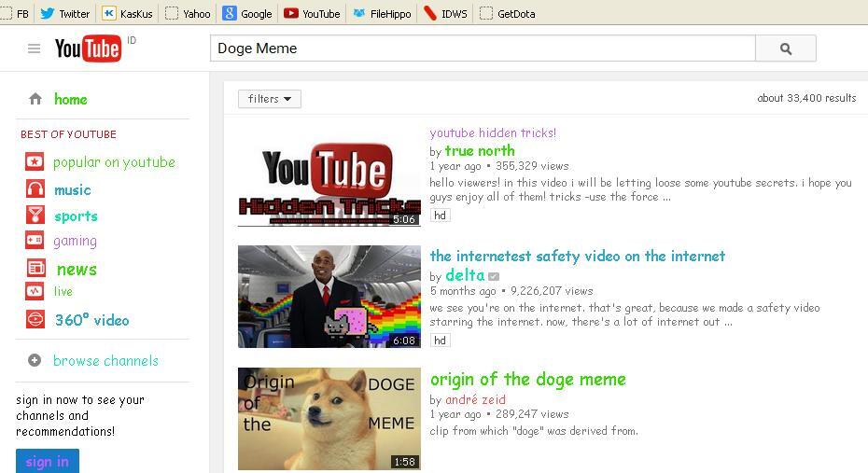Click the Delta safety video thumbnail

pyautogui.click(x=329, y=297)
